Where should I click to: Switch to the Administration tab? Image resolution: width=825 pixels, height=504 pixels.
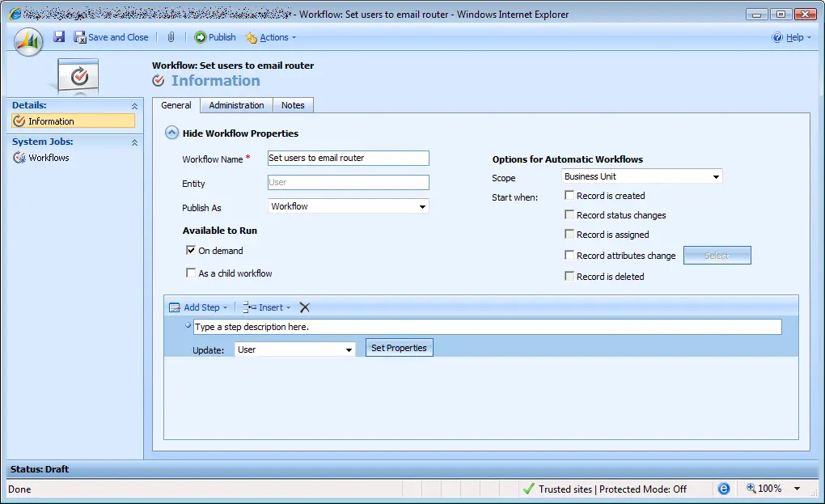(236, 105)
